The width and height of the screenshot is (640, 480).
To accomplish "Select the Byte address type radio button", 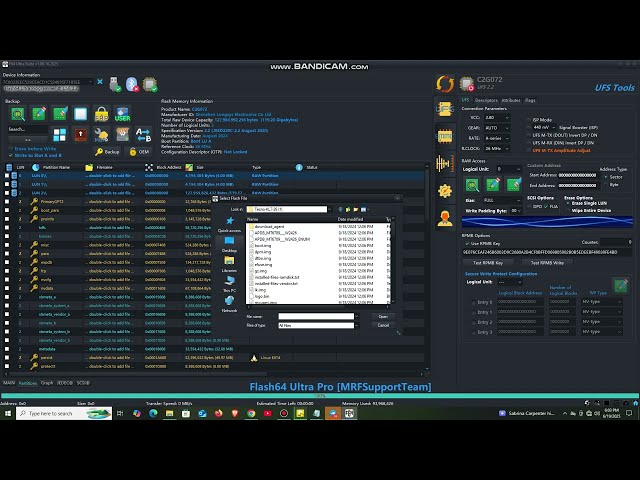I will (606, 184).
